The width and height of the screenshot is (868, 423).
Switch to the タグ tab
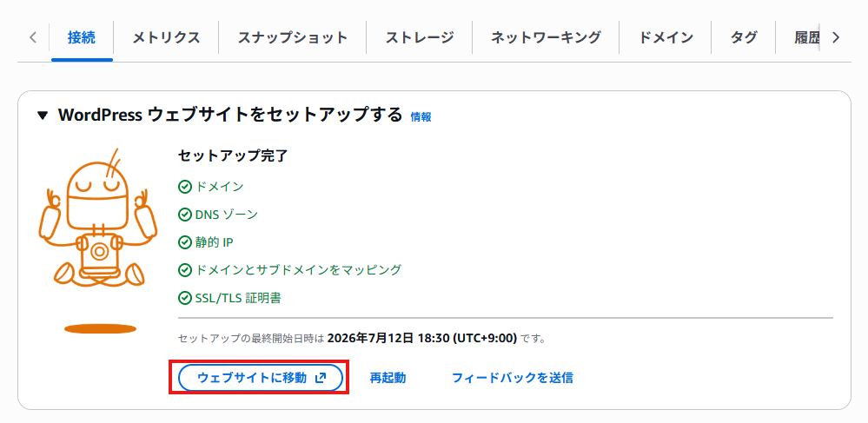point(744,37)
